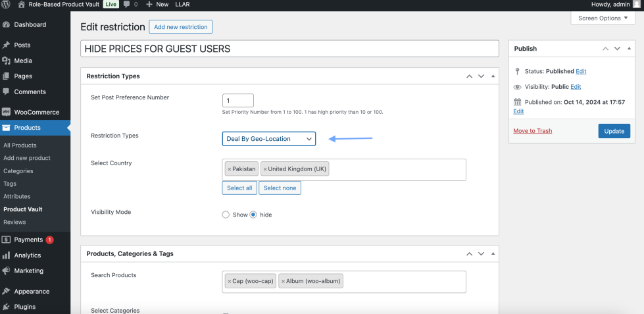This screenshot has height=314, width=644.
Task: Click the WooCommerce icon in sidebar
Action: 7,113
